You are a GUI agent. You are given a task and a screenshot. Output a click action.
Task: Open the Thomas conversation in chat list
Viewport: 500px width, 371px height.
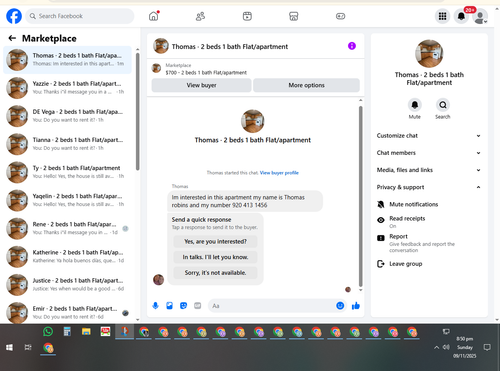tap(67, 60)
